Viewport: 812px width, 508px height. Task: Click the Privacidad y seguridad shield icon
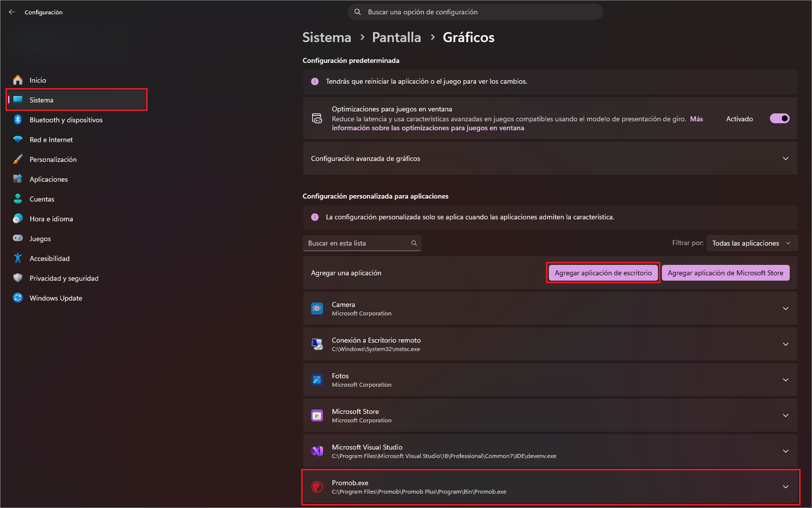pyautogui.click(x=18, y=278)
